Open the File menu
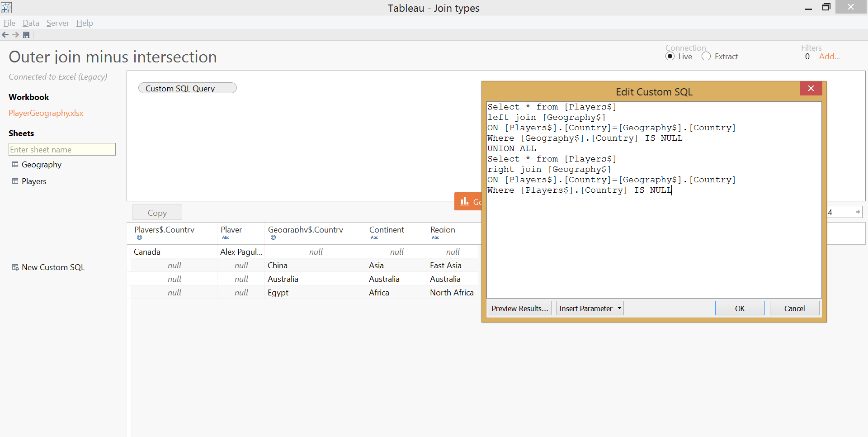Screen dimensions: 868x437 click(x=9, y=23)
